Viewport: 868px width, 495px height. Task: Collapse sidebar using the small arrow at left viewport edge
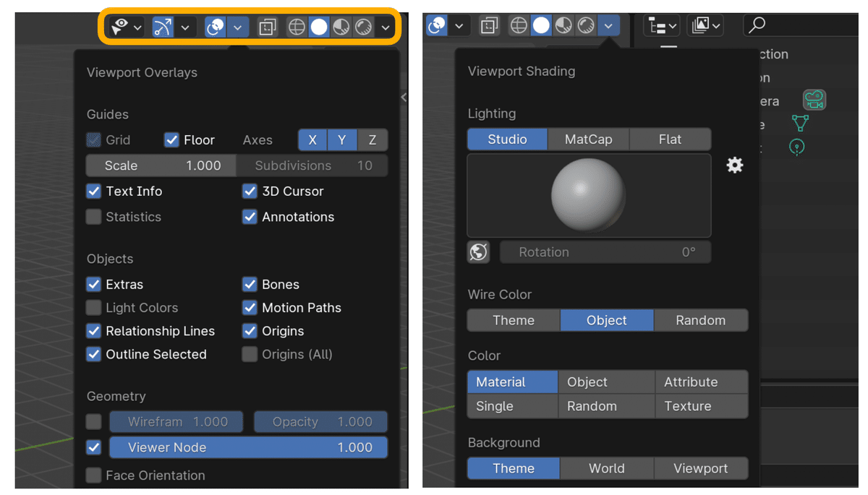pyautogui.click(x=404, y=98)
